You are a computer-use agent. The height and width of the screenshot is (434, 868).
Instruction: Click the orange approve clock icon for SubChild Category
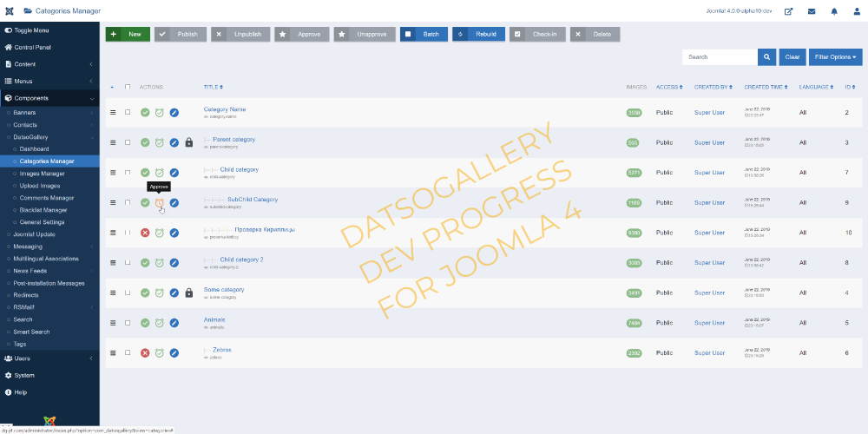(x=160, y=203)
